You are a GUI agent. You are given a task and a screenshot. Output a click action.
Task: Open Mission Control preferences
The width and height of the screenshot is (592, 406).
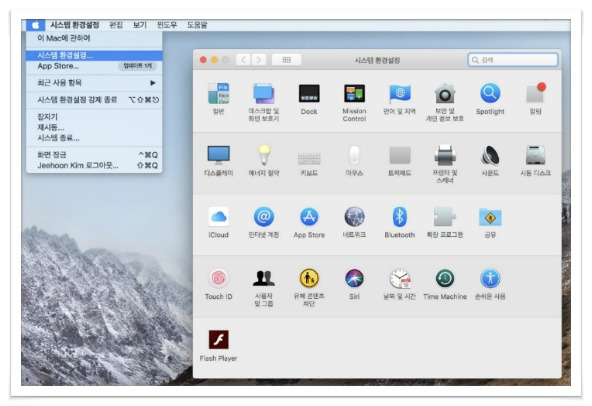tap(354, 94)
